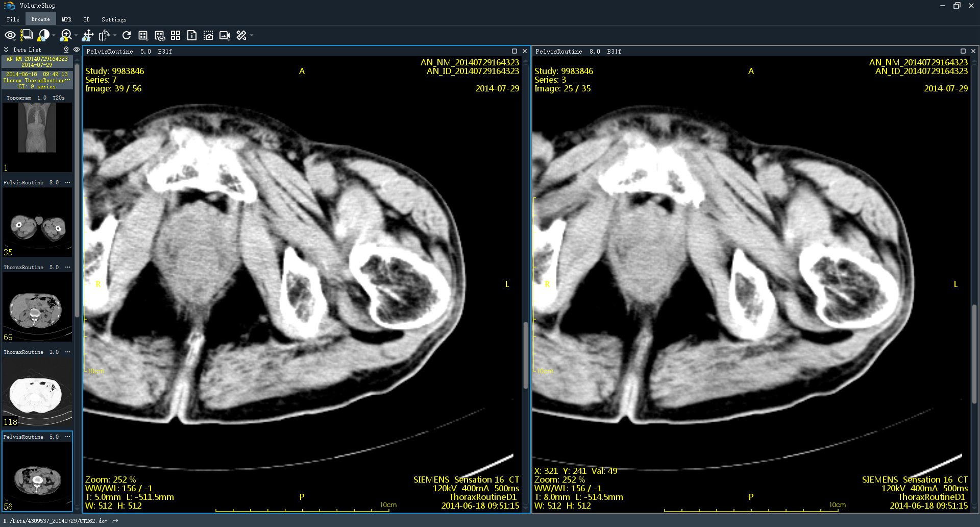
Task: Open options for PelvisRoutine 8.0 series
Action: [x=67, y=182]
